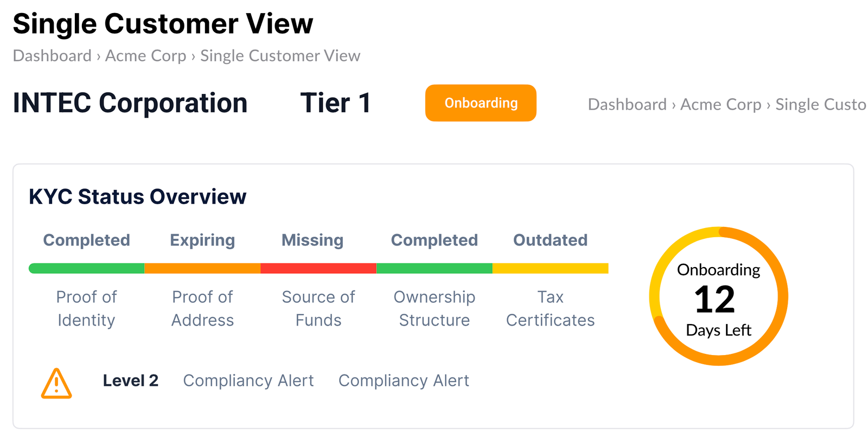Select green Proof of Identity progress segment
The width and height of the screenshot is (868, 437).
click(x=87, y=268)
